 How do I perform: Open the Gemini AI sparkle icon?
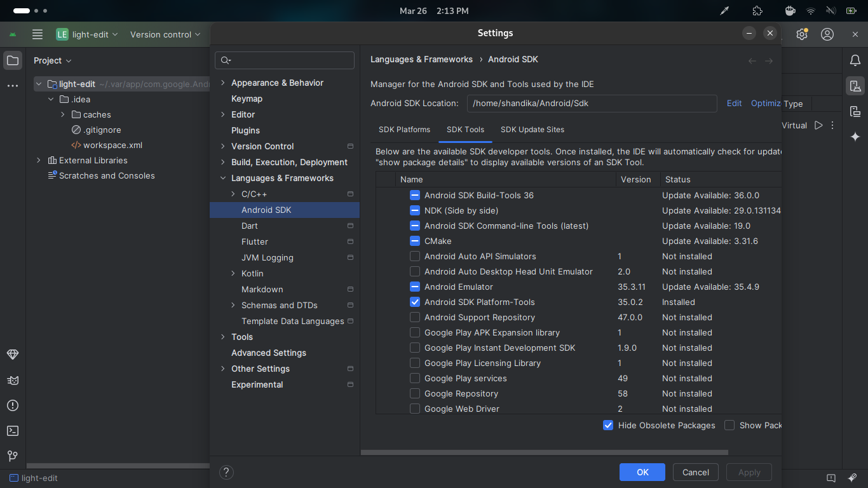pyautogui.click(x=855, y=137)
